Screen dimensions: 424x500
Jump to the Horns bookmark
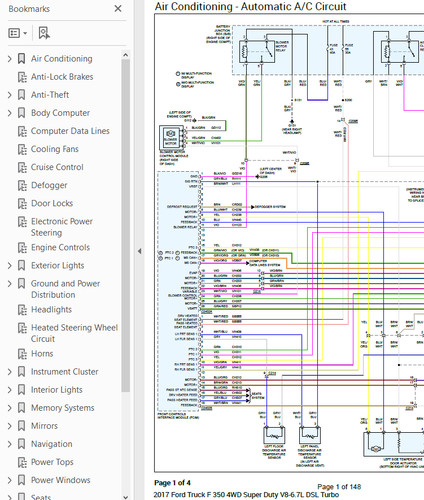pyautogui.click(x=42, y=353)
